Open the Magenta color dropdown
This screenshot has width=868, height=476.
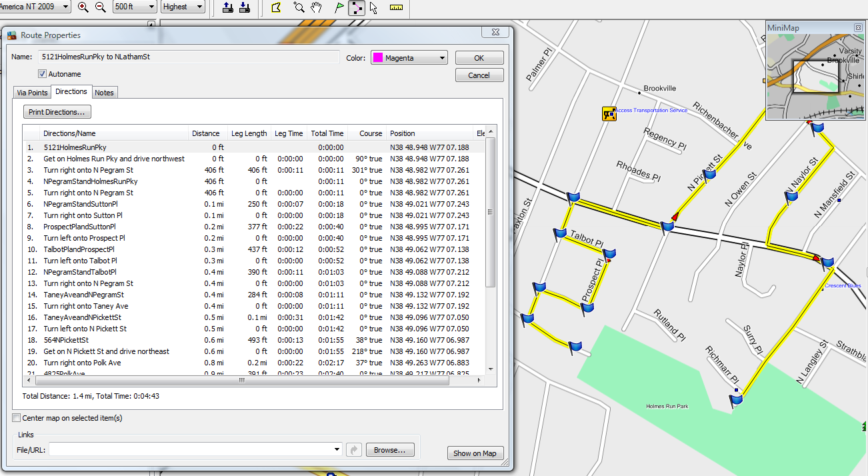coord(409,58)
